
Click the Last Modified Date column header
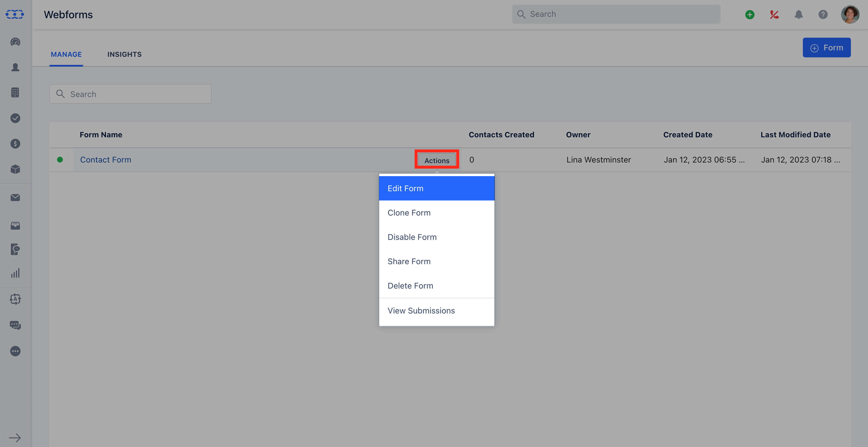tap(795, 134)
